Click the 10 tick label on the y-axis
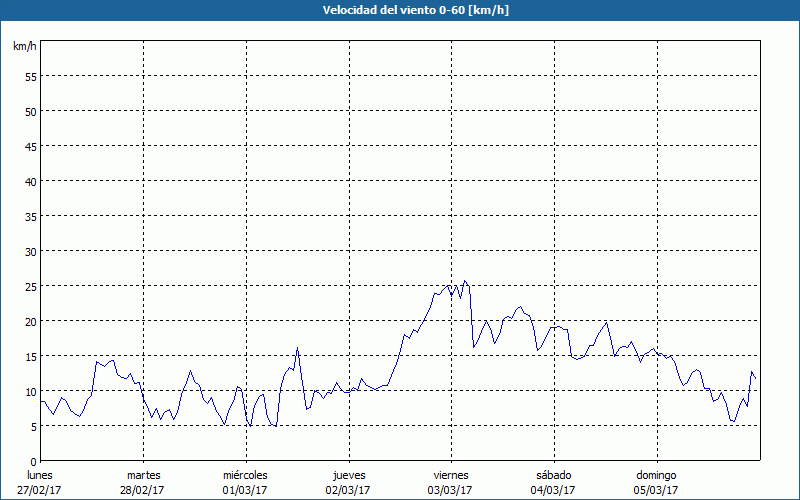Screen dimensions: 800x500 coord(30,391)
